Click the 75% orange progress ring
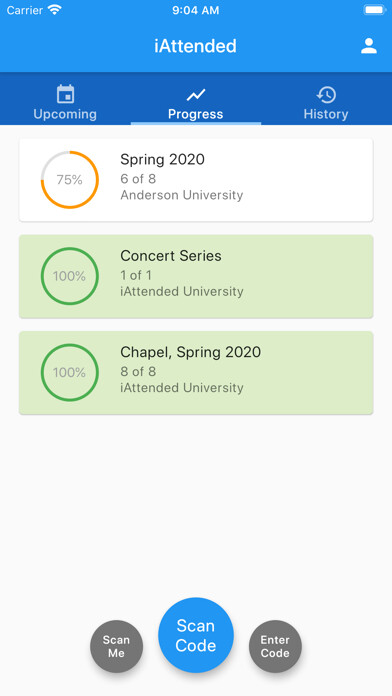The height and width of the screenshot is (696, 392). point(70,180)
